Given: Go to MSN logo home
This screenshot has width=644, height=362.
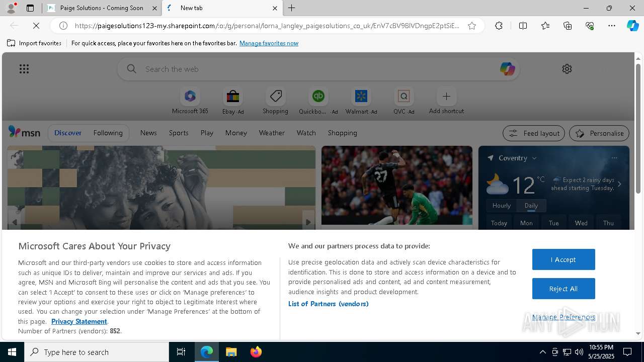Looking at the screenshot, I should 24,132.
